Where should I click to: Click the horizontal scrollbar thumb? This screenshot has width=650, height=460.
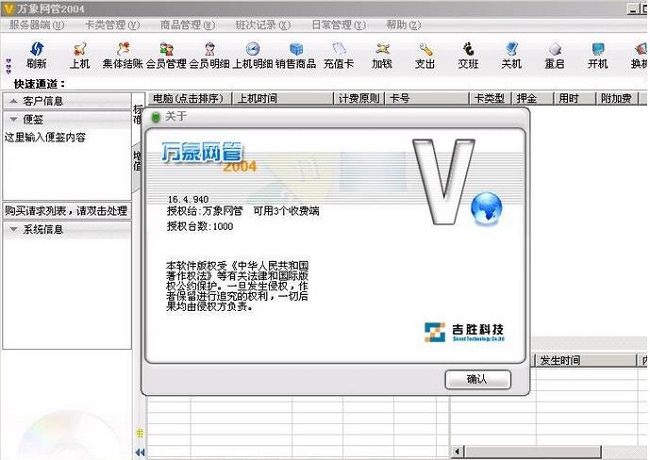(532, 451)
